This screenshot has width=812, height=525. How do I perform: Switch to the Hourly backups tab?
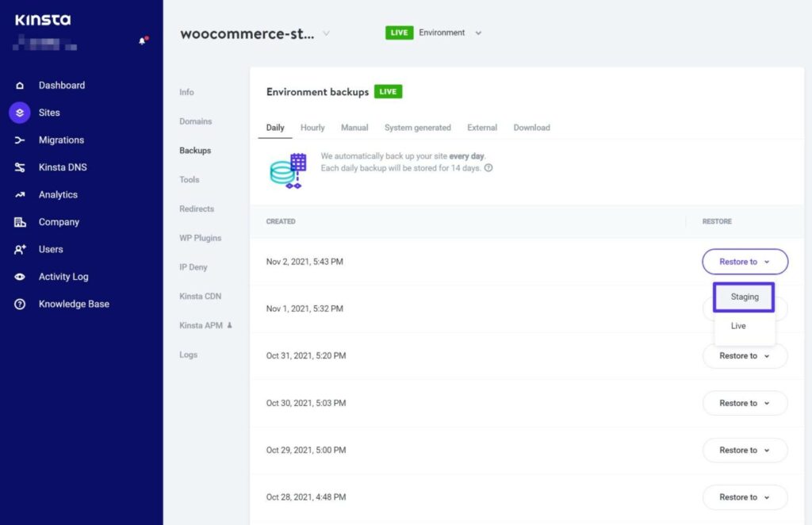click(x=312, y=127)
